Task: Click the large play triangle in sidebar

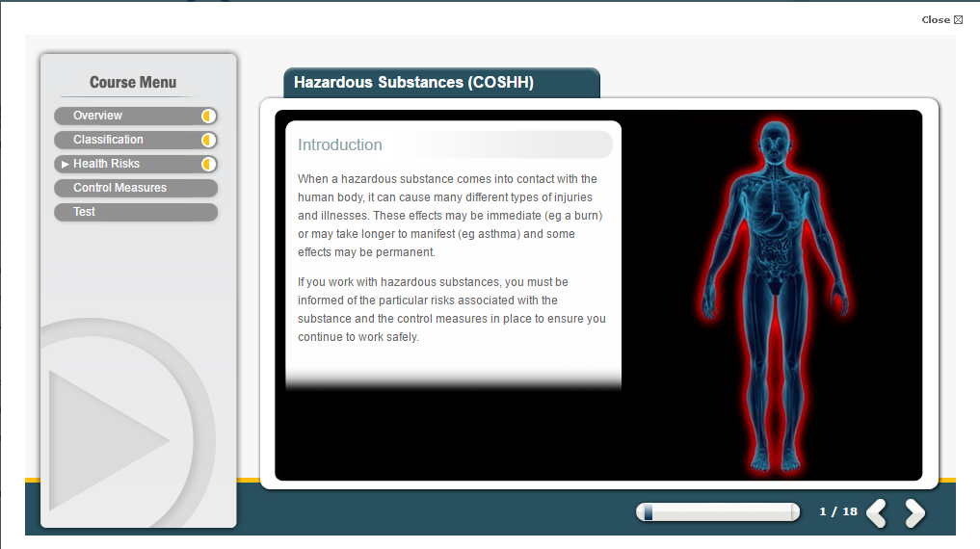Action: (106, 440)
